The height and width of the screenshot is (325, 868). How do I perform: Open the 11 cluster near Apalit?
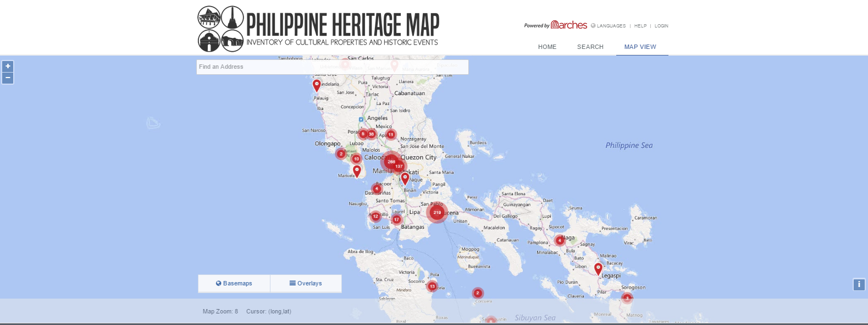pyautogui.click(x=391, y=134)
